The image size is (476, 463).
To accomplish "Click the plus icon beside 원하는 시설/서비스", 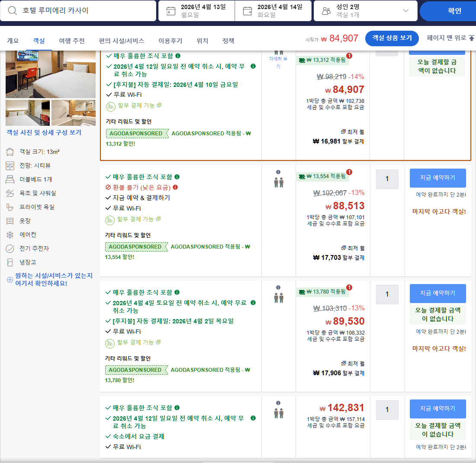I will point(10,280).
